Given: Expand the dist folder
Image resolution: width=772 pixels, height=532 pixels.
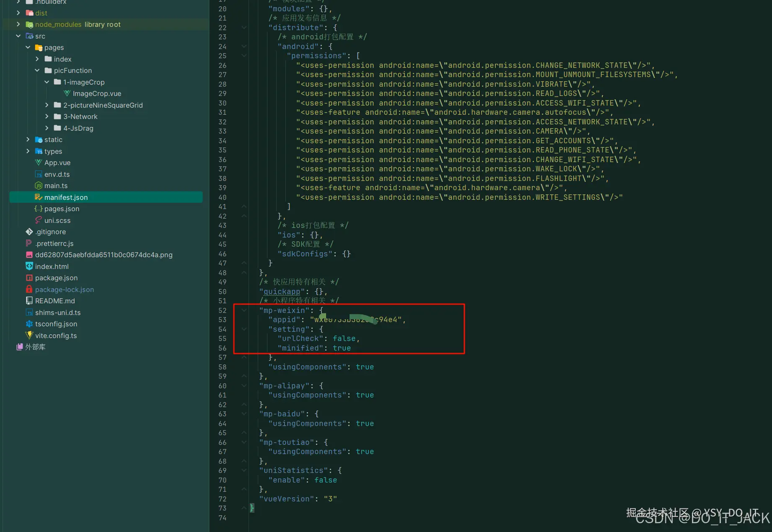Looking at the screenshot, I should pos(18,13).
